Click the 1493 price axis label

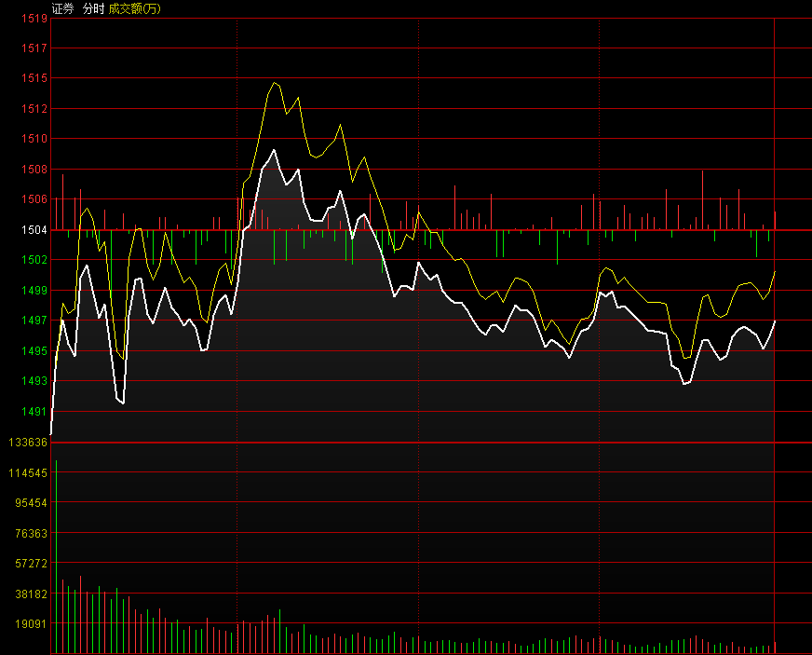tap(34, 381)
